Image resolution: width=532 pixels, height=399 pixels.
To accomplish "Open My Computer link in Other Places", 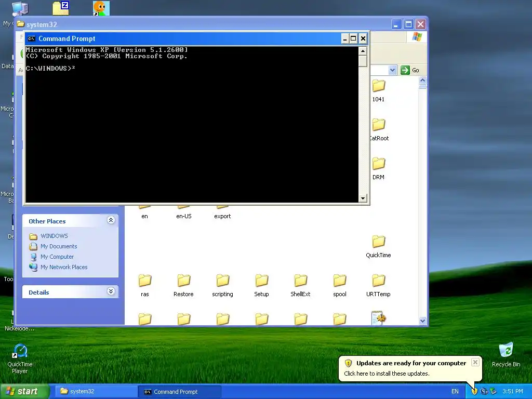I will [57, 257].
